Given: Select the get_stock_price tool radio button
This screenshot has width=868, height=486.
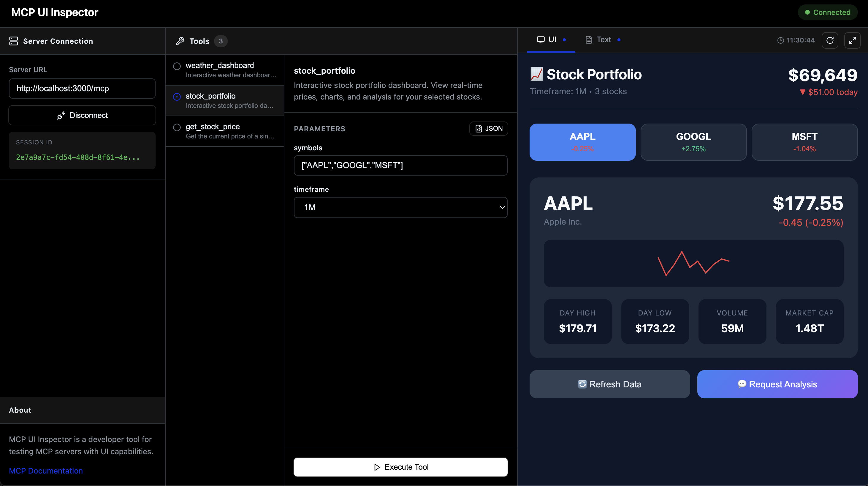Looking at the screenshot, I should click(x=177, y=127).
